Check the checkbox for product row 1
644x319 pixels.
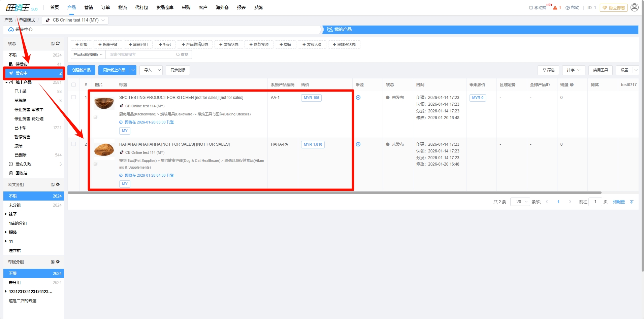coord(73,97)
